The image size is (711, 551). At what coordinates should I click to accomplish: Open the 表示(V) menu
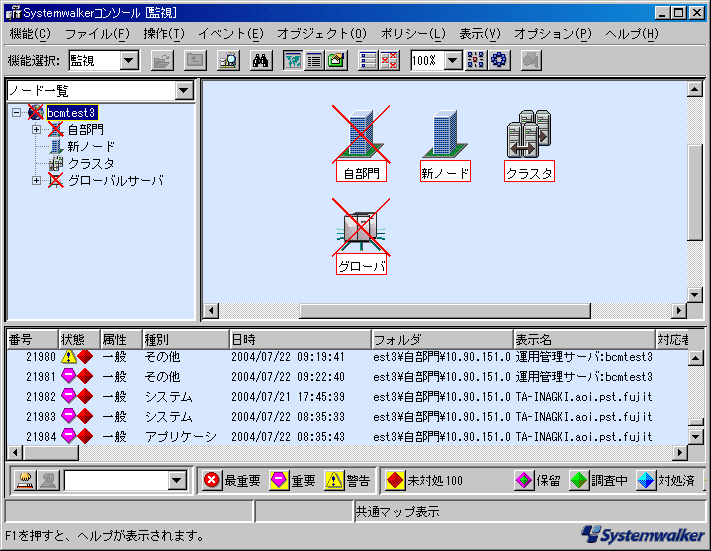pyautogui.click(x=480, y=34)
